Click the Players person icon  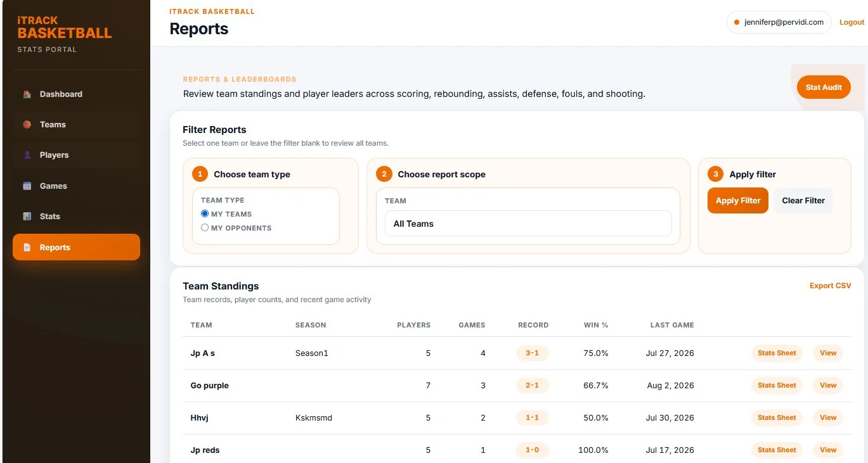27,155
